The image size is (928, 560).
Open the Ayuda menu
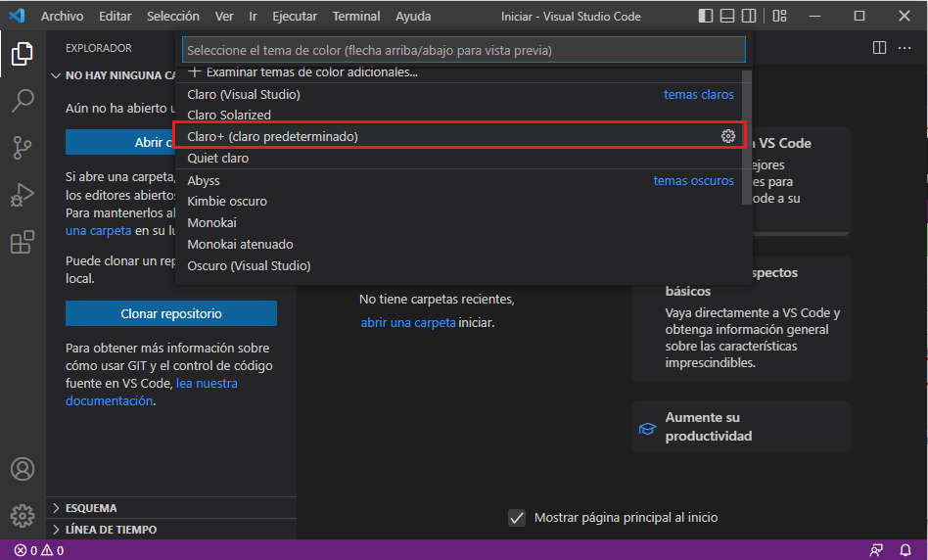point(413,16)
